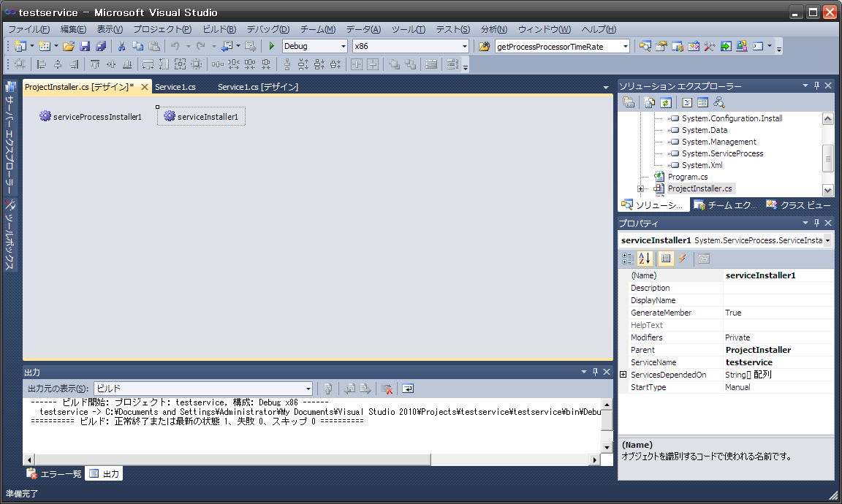842x504 pixels.
Task: Toggle auto-hide pin on the output pane
Action: click(595, 372)
